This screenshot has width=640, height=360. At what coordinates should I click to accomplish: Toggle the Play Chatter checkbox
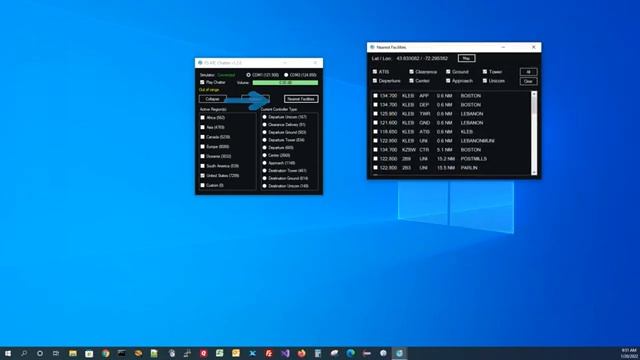[x=202, y=82]
